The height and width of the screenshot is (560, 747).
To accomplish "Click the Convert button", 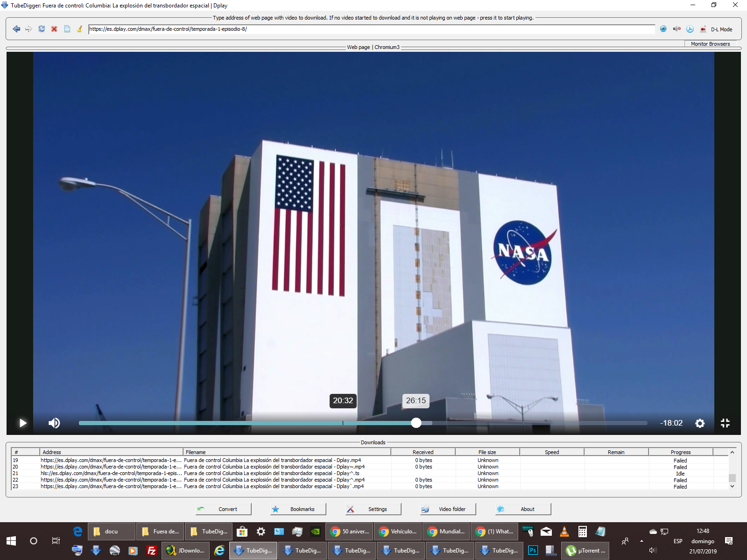I will [223, 509].
